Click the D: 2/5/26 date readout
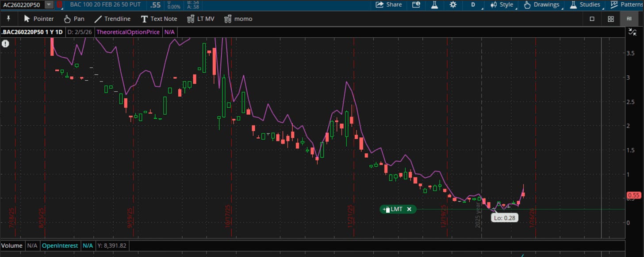The height and width of the screenshot is (257, 644). coord(79,32)
